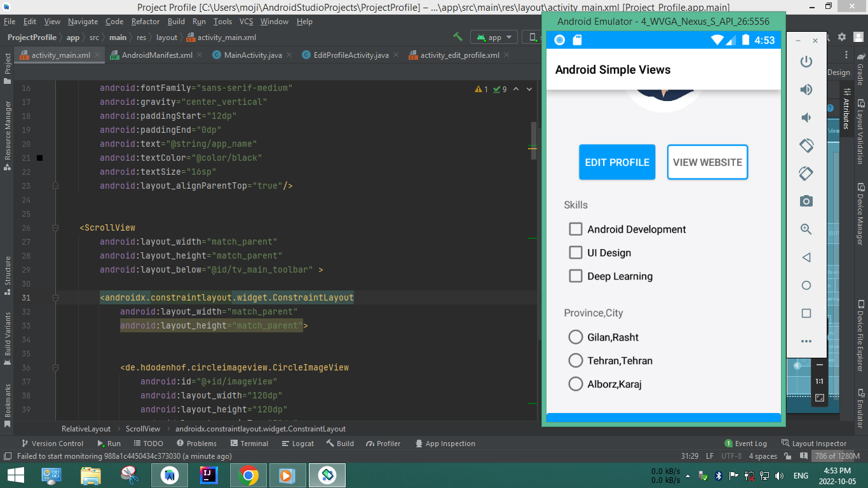
Task: Open Bookmarks side panel
Action: click(x=8, y=405)
